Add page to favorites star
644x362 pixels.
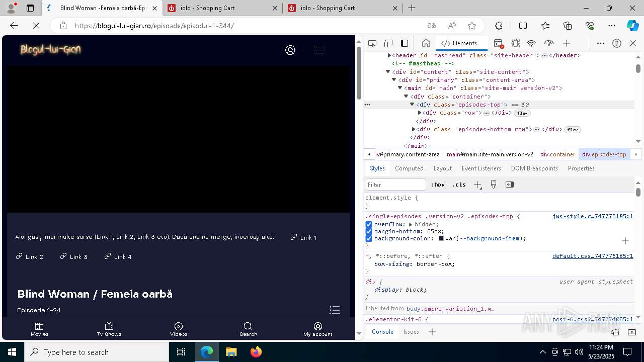tap(471, 26)
